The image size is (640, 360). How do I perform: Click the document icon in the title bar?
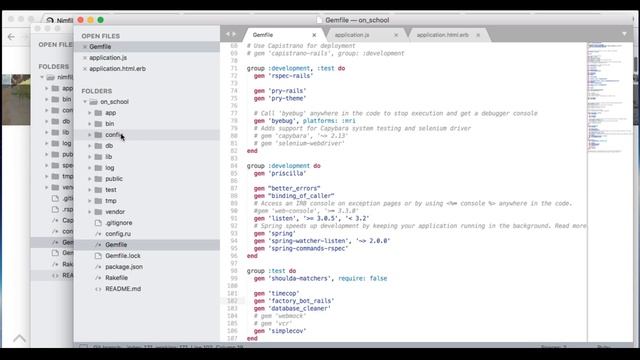[319, 20]
